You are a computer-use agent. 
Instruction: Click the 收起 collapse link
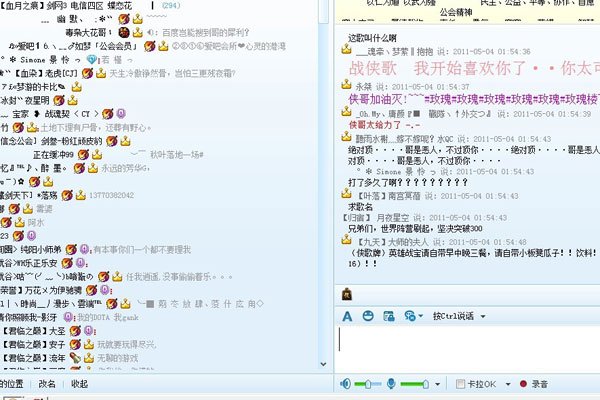tap(80, 384)
